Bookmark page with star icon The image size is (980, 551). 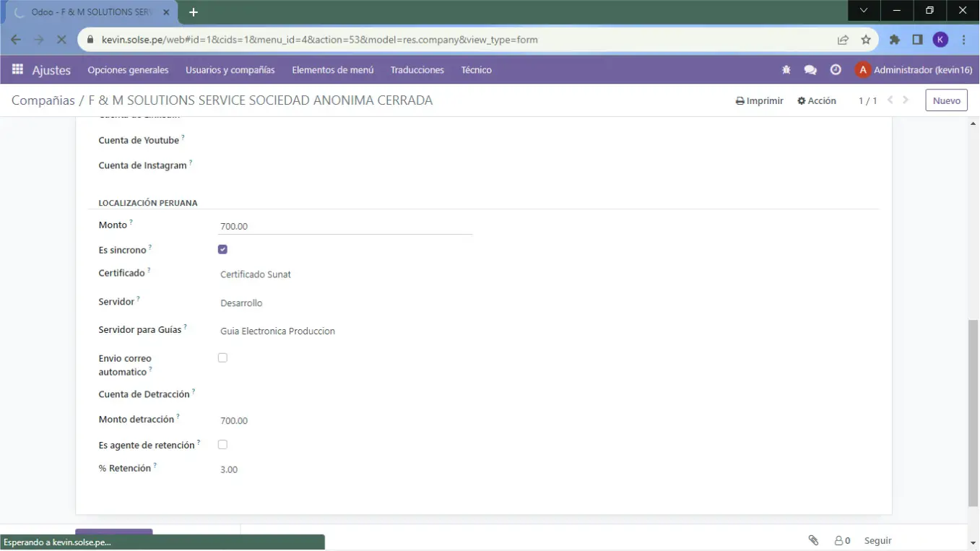click(866, 40)
